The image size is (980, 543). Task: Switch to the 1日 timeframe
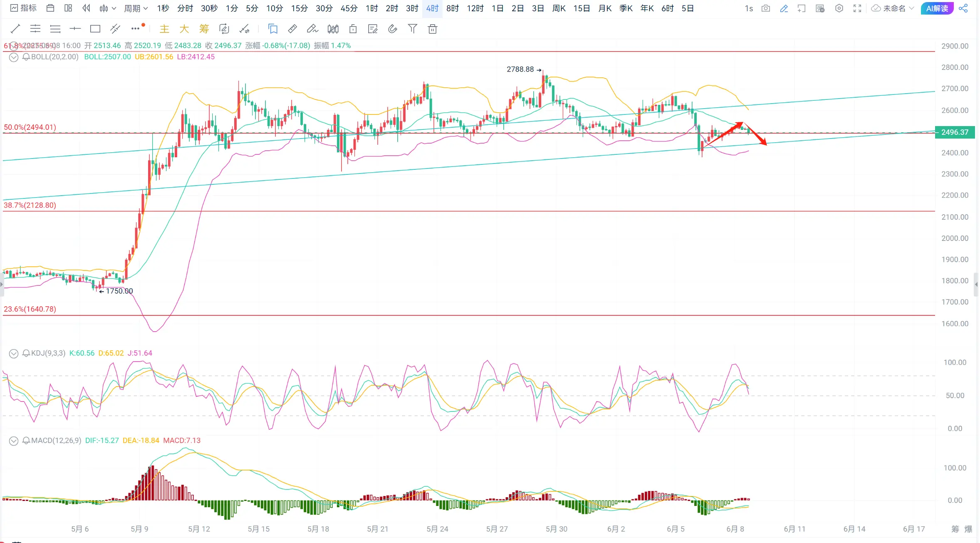coord(497,8)
